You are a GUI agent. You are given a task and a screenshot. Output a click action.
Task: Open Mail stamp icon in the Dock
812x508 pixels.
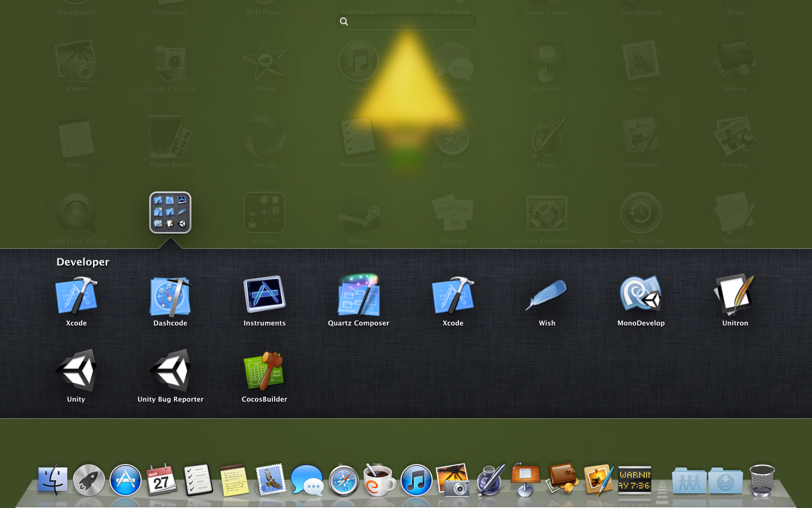[271, 480]
